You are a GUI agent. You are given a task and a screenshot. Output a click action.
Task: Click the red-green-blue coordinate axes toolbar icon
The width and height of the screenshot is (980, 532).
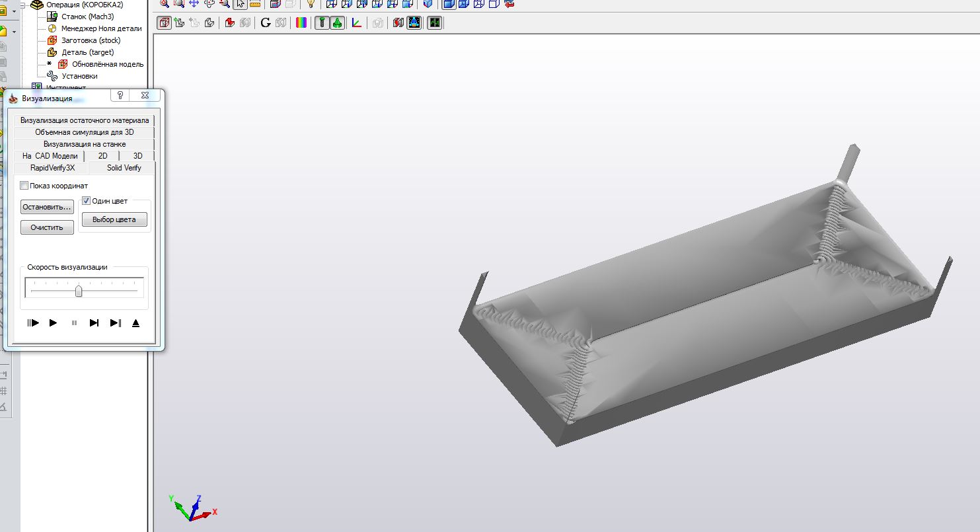pos(357,23)
